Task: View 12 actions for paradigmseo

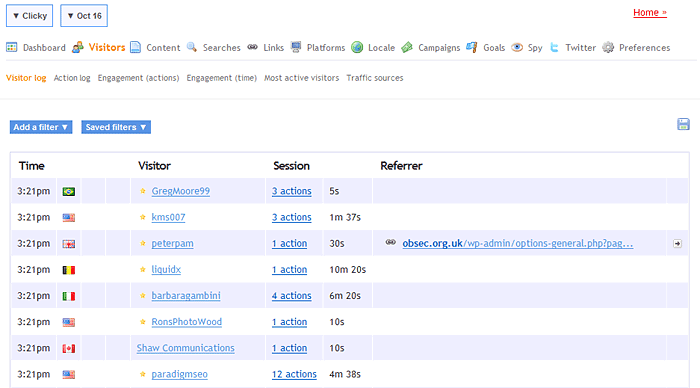Action: (294, 374)
